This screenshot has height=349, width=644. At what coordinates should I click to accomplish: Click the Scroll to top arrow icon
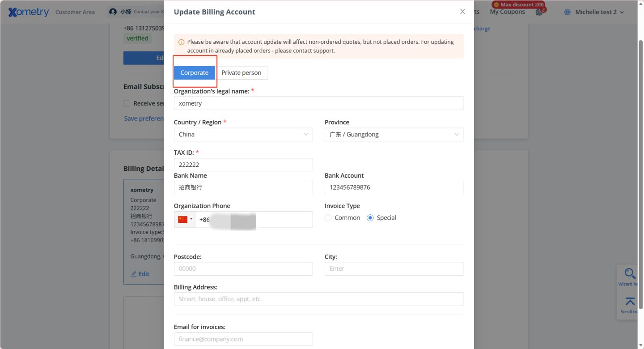click(630, 302)
